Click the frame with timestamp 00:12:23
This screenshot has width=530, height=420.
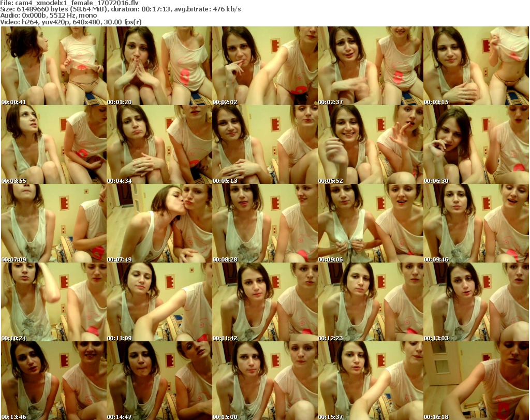[371, 302]
